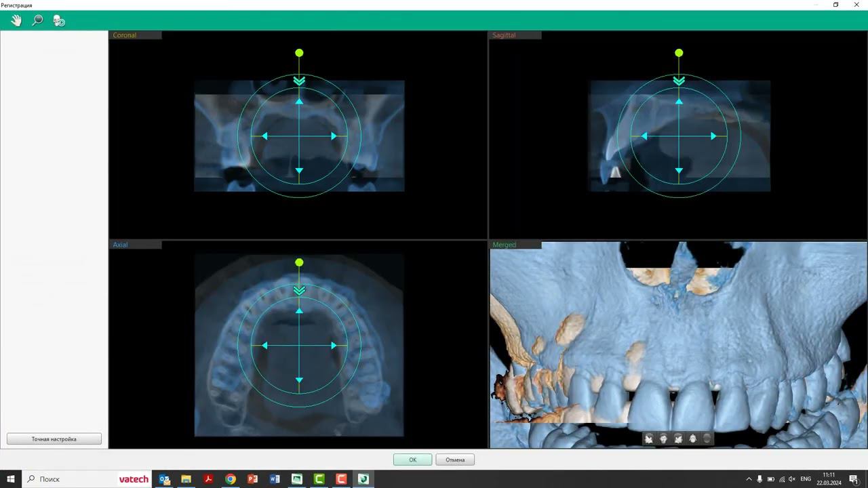Image resolution: width=868 pixels, height=488 pixels.
Task: Click green rotation handle in Coronal view
Action: [299, 53]
